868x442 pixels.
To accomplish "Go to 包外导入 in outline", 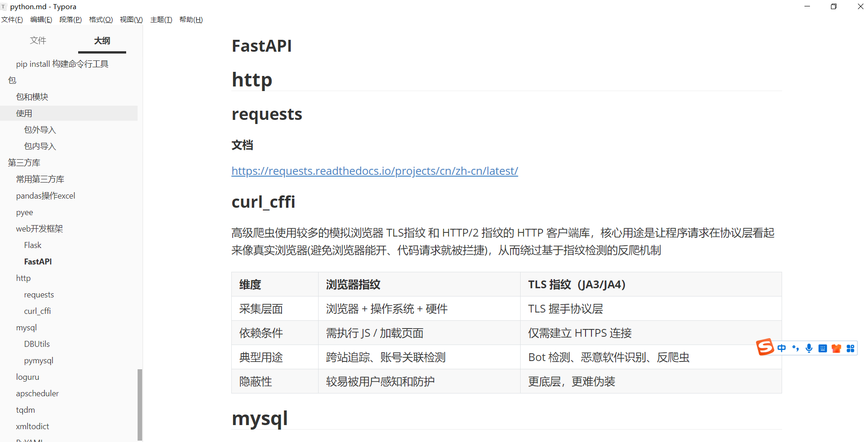I will (40, 130).
